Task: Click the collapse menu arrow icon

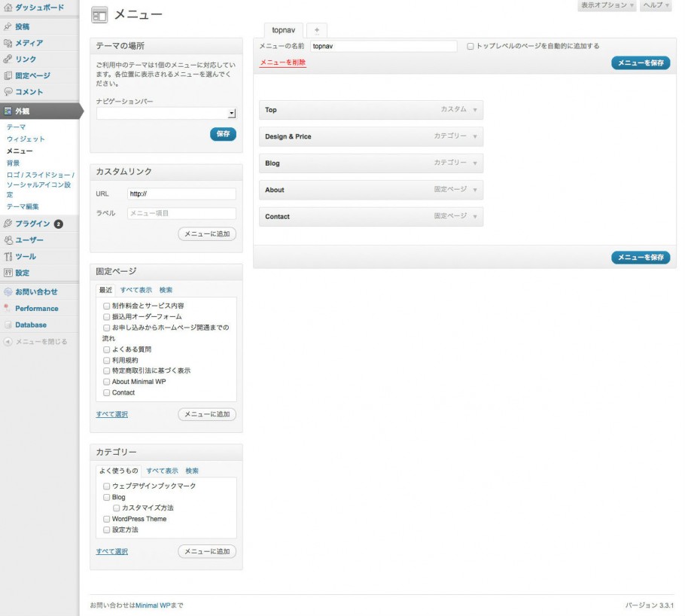Action: click(8, 341)
